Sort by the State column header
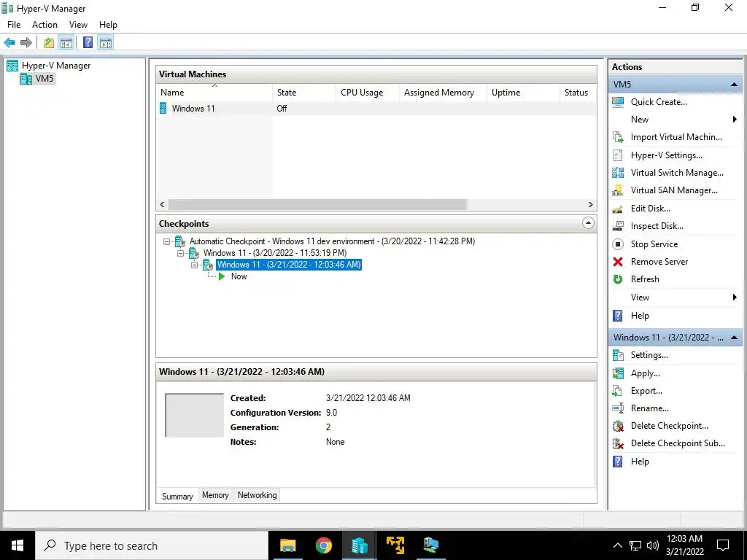This screenshot has height=560, width=747. point(304,93)
